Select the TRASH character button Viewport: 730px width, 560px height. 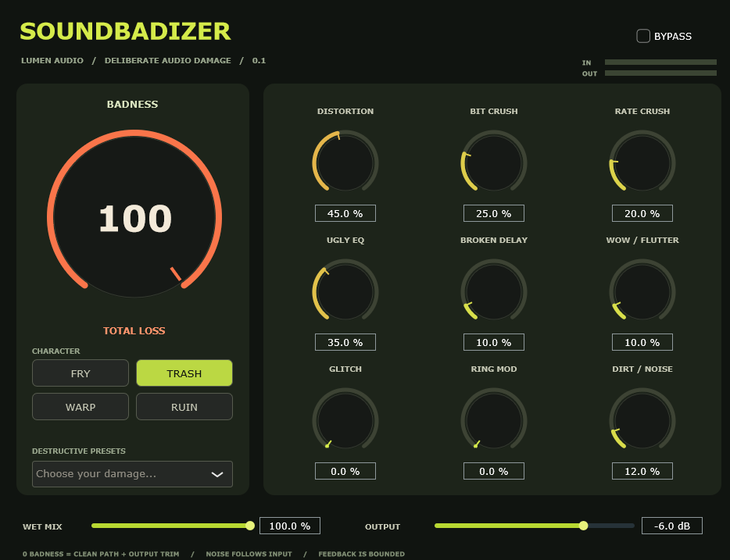click(x=184, y=373)
